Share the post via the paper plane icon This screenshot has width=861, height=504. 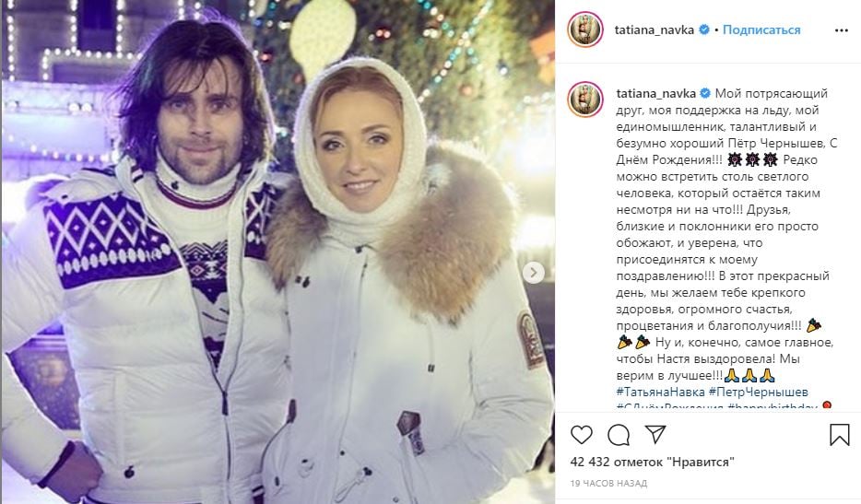coord(655,434)
